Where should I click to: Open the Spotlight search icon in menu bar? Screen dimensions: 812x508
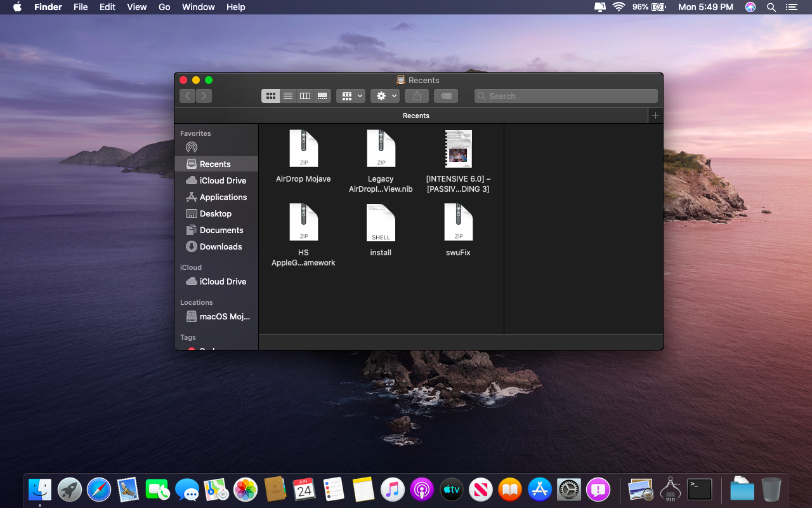click(x=771, y=7)
